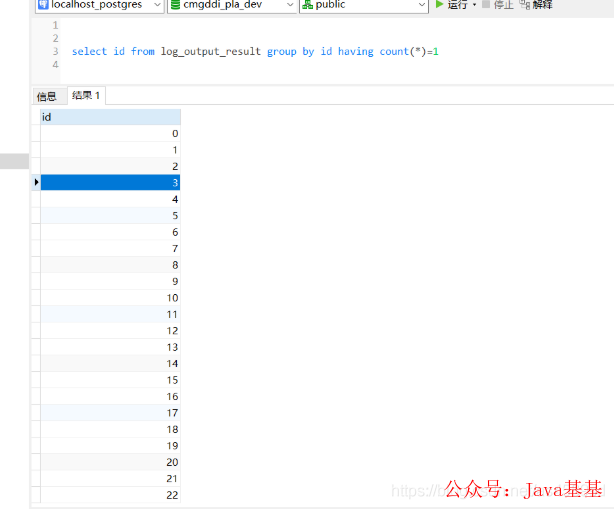The image size is (614, 509).
Task: Select result row with id 9
Action: pyautogui.click(x=110, y=282)
